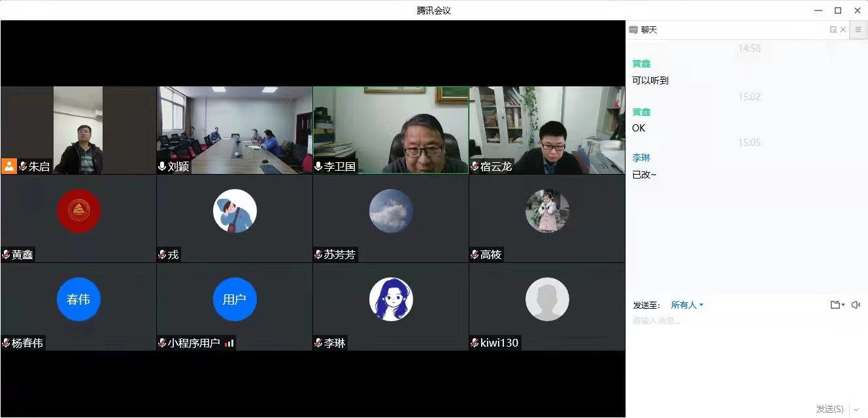The height and width of the screenshot is (418, 868).
Task: Open the chat file folder icon
Action: click(836, 305)
